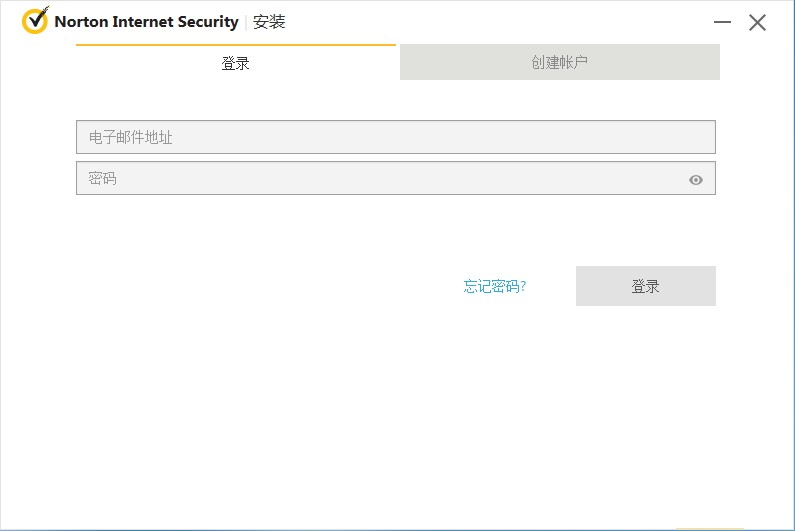
Task: Minimize the Norton installer window
Action: [722, 22]
